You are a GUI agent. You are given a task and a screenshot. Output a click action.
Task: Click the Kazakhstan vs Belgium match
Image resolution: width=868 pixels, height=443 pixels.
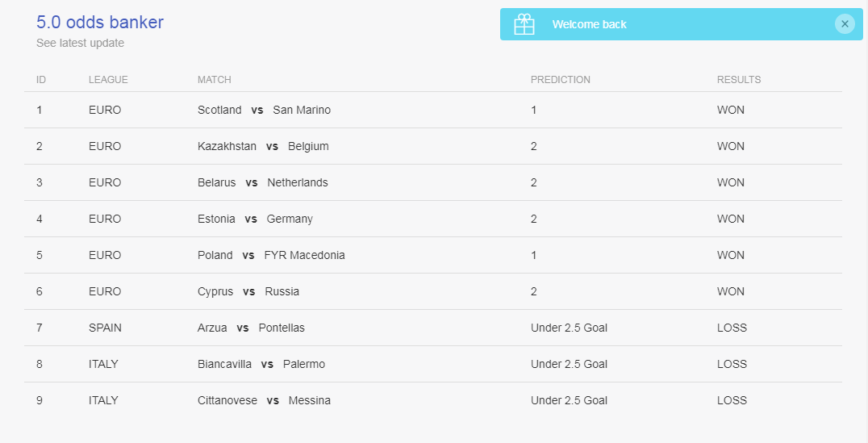(263, 146)
